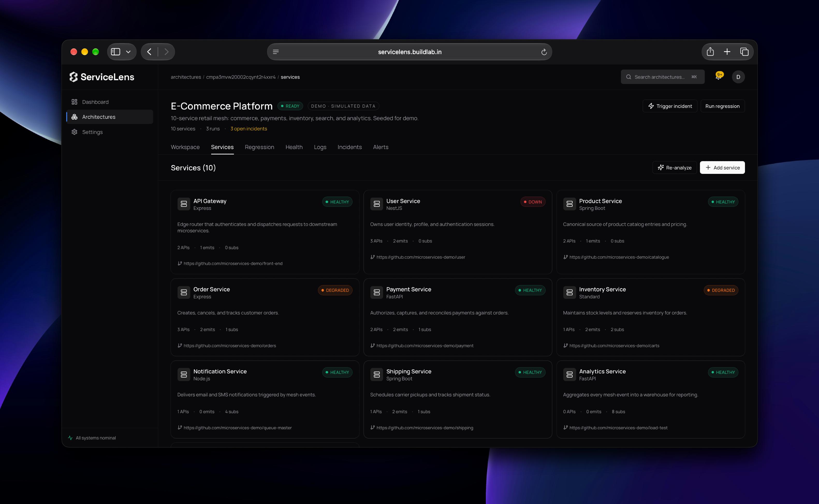Open the Health tab

pos(294,147)
